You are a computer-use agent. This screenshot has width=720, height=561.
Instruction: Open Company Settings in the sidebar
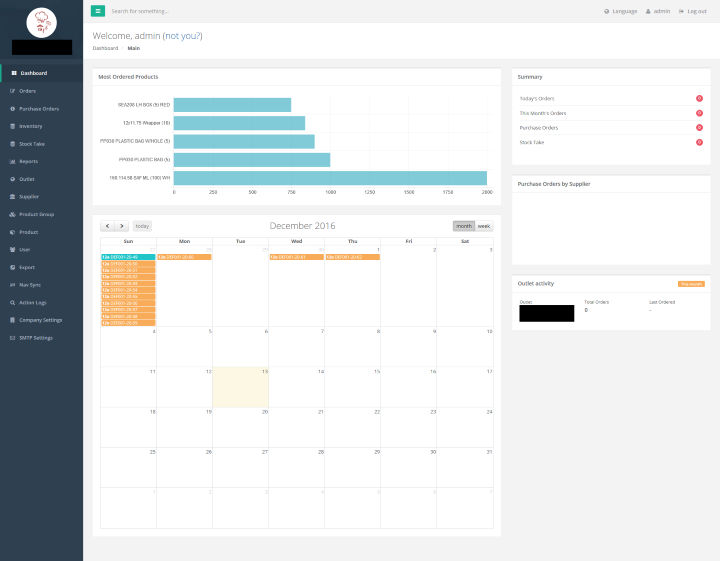click(x=40, y=320)
